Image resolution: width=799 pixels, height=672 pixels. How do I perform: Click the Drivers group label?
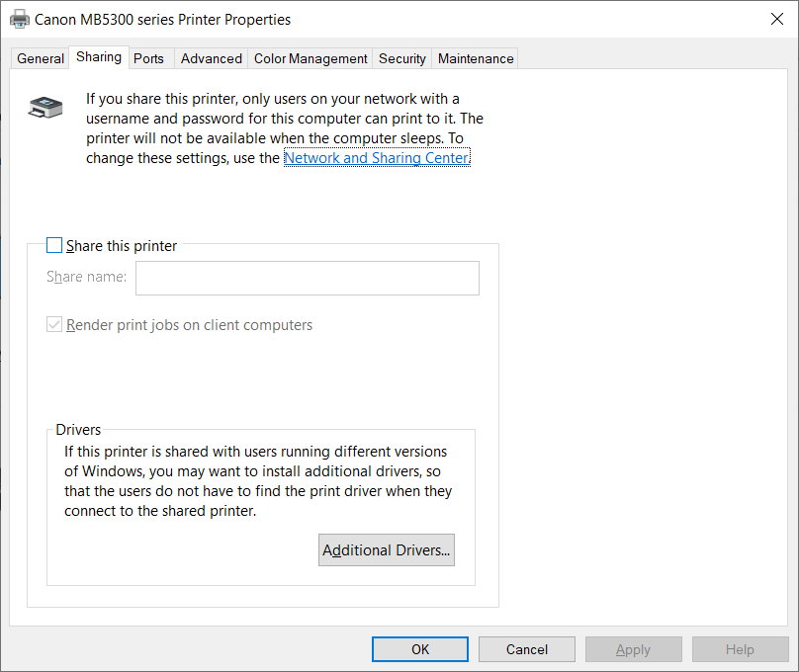[x=78, y=430]
